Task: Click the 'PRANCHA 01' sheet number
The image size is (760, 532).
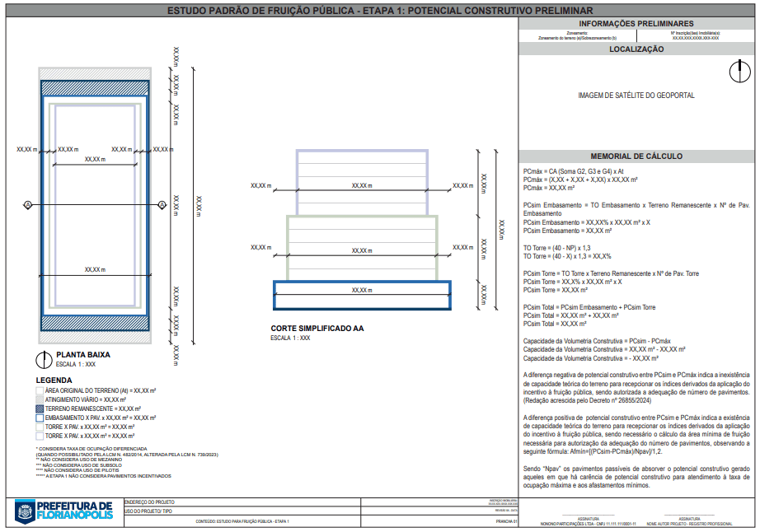Action: click(x=506, y=522)
